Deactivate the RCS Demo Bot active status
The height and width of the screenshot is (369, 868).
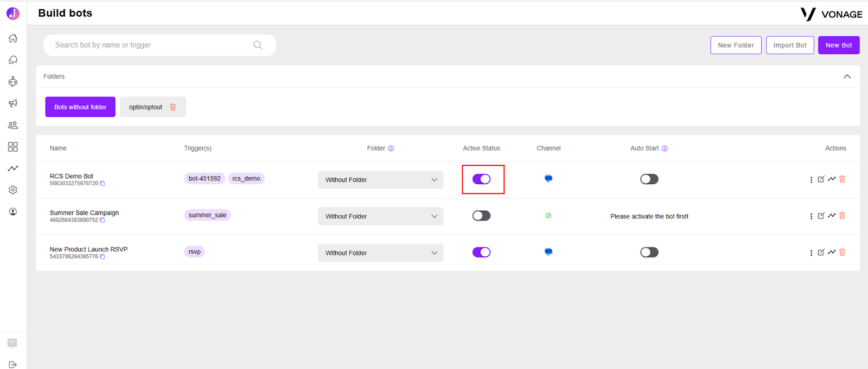pyautogui.click(x=481, y=179)
